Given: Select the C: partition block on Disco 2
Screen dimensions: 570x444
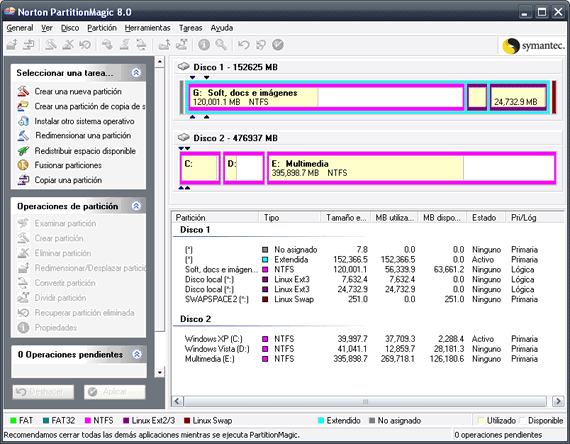Looking at the screenshot, I should pos(200,168).
